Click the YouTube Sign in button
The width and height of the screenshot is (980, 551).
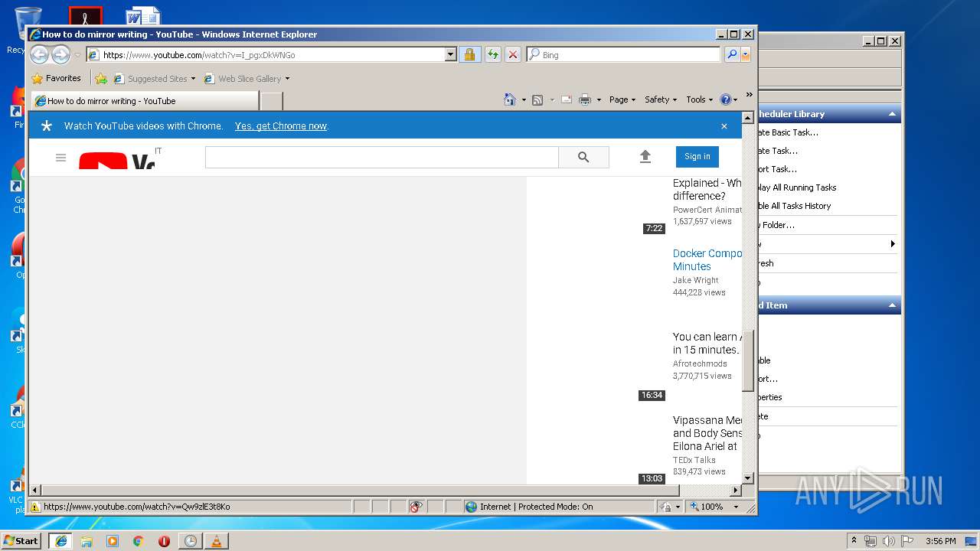pyautogui.click(x=697, y=156)
